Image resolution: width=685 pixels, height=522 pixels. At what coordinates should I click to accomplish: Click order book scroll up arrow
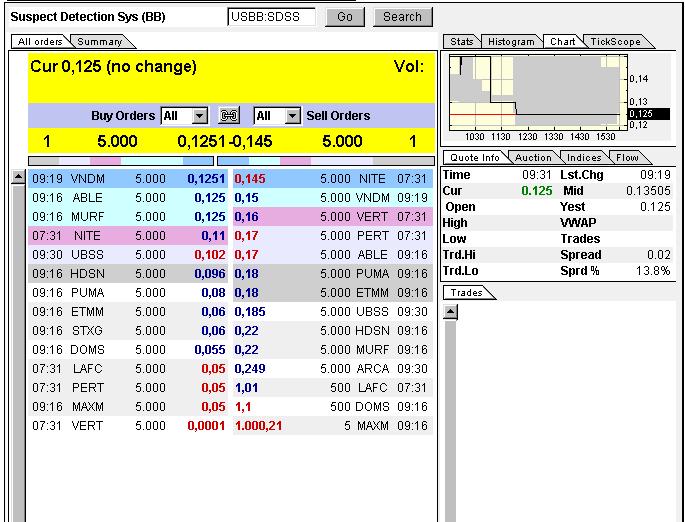click(18, 177)
